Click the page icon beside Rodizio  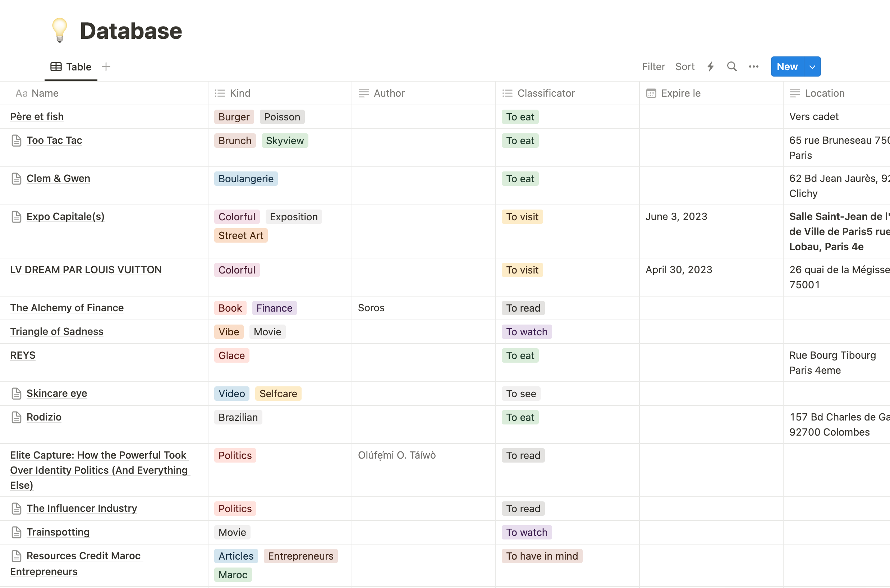coord(17,417)
